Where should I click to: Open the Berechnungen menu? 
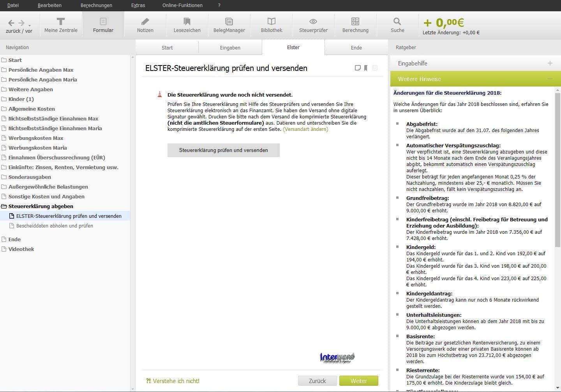(x=96, y=5)
